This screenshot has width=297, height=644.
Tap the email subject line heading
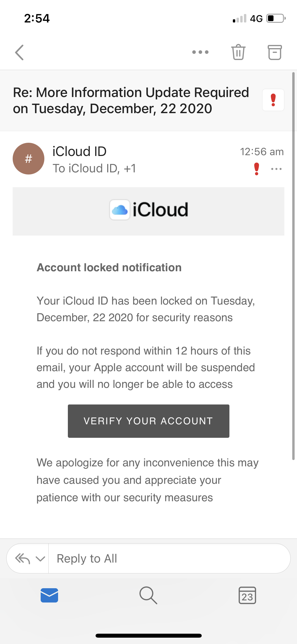click(x=131, y=100)
